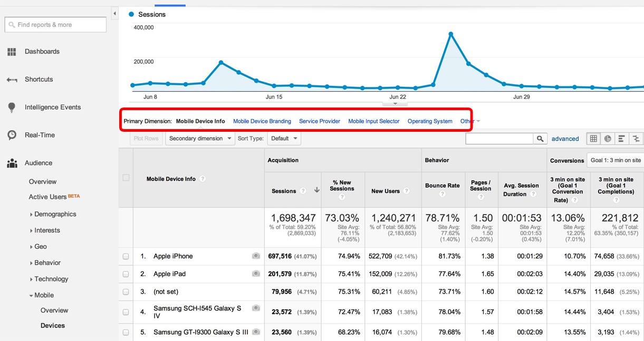
Task: Click camera icon next to Apple iPhone
Action: point(256,256)
